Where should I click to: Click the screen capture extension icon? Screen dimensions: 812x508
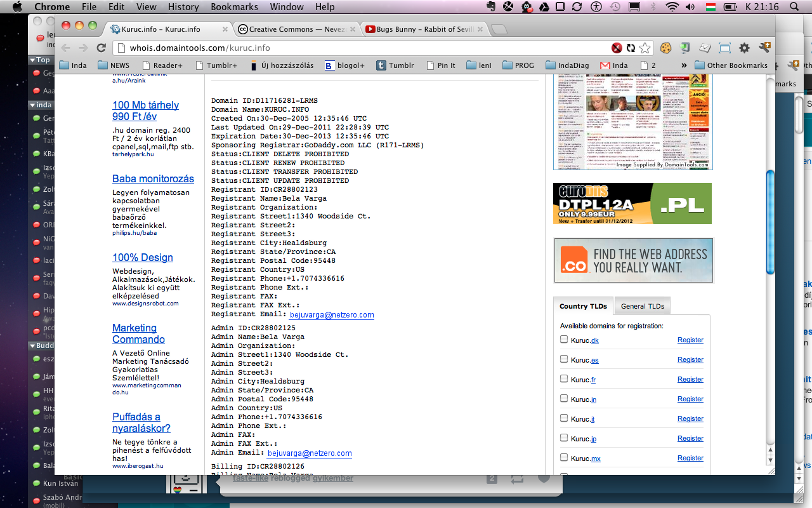click(x=725, y=48)
